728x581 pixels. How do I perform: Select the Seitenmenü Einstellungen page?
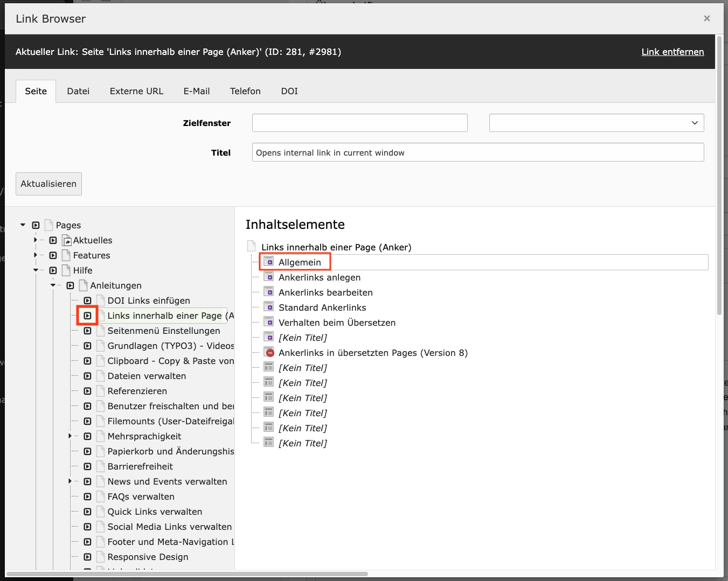point(164,331)
